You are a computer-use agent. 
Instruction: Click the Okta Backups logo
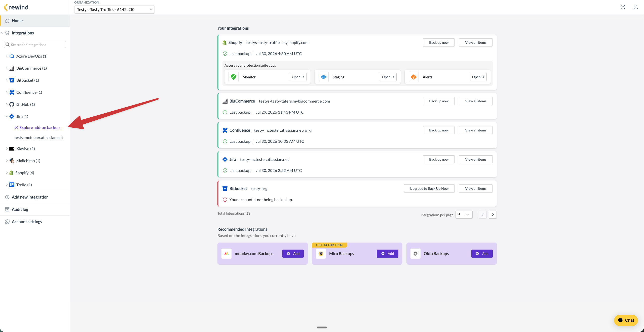pos(415,254)
